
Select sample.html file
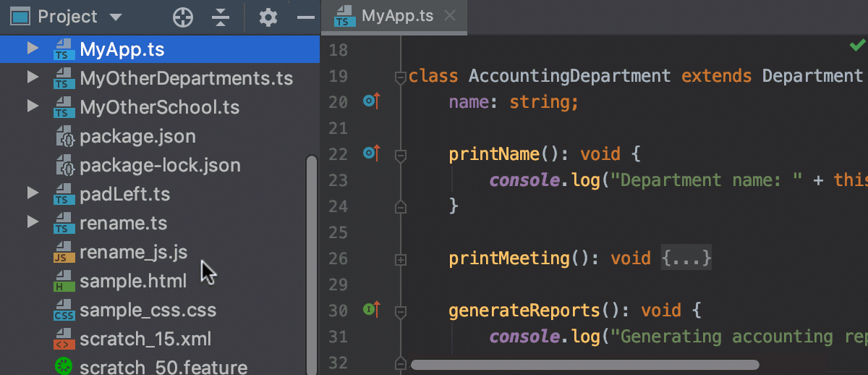point(133,281)
